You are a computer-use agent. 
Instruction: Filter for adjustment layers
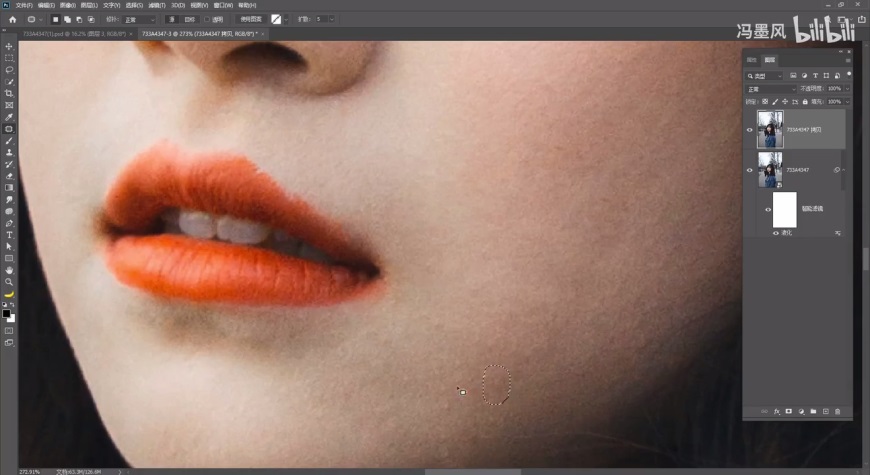[x=804, y=75]
